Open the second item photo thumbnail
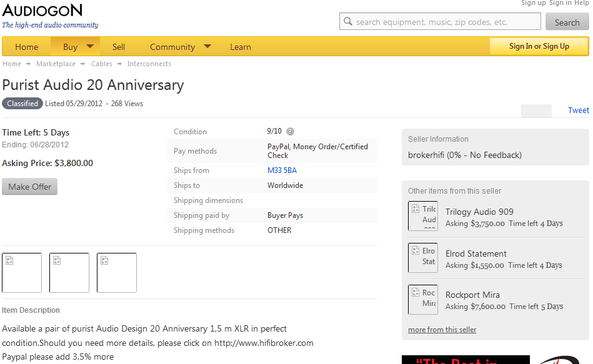This screenshot has height=364, width=593. pyautogui.click(x=69, y=272)
